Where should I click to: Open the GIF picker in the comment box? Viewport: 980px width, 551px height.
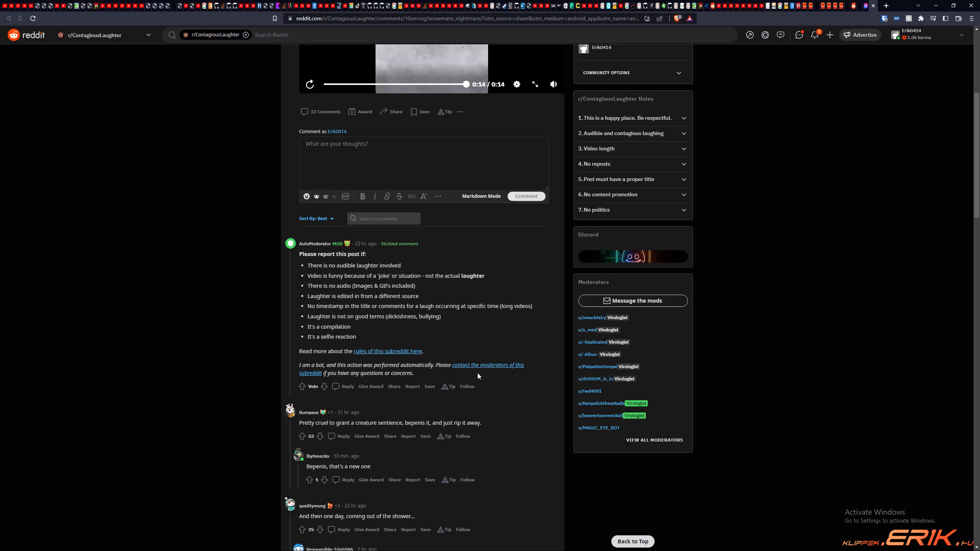(x=345, y=196)
